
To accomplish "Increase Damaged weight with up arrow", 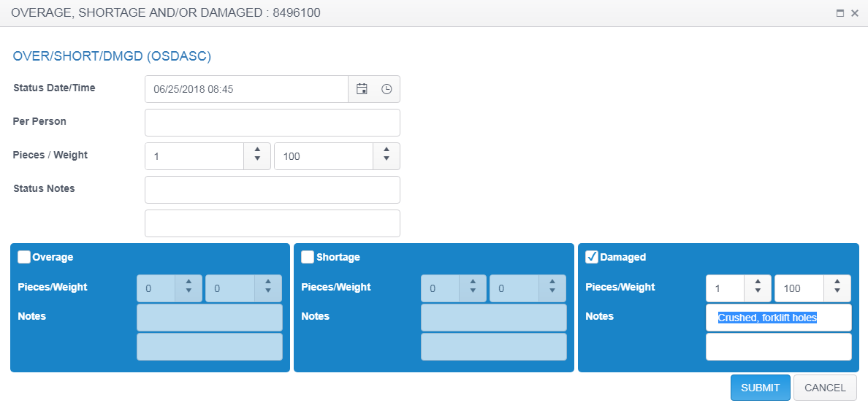I will (837, 282).
